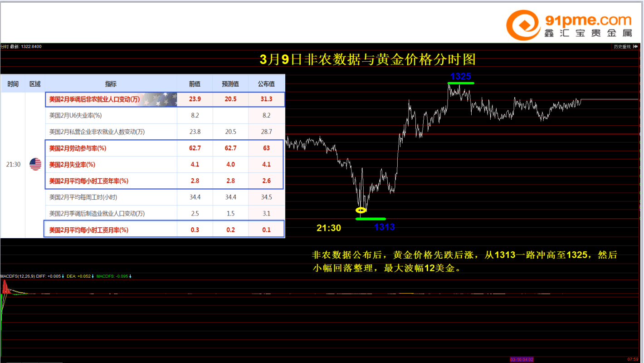Click the 分时 label at chart top-left
This screenshot has height=363, width=644.
(x=5, y=46)
